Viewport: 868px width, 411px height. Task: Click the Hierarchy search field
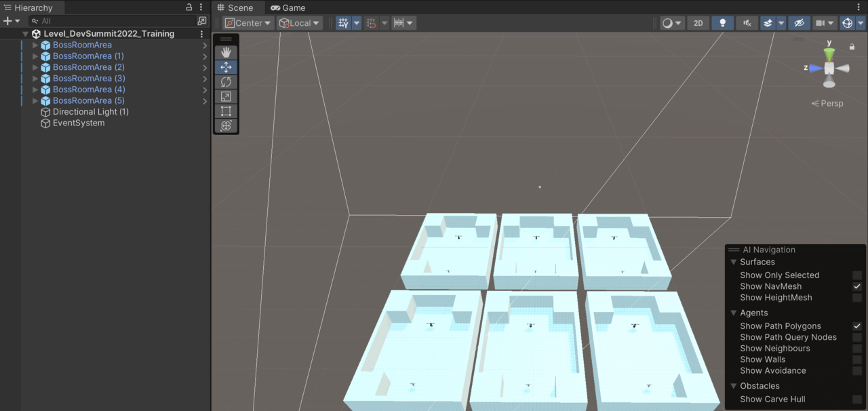click(x=115, y=21)
